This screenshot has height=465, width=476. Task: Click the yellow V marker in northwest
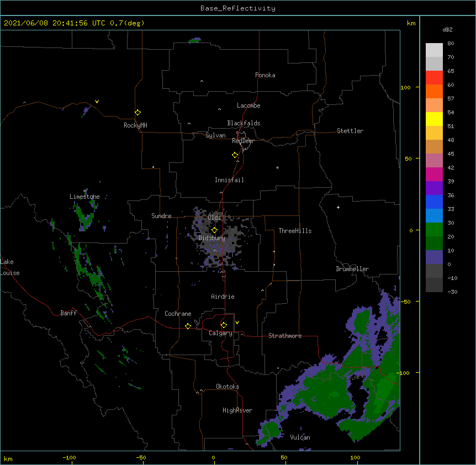click(x=97, y=102)
